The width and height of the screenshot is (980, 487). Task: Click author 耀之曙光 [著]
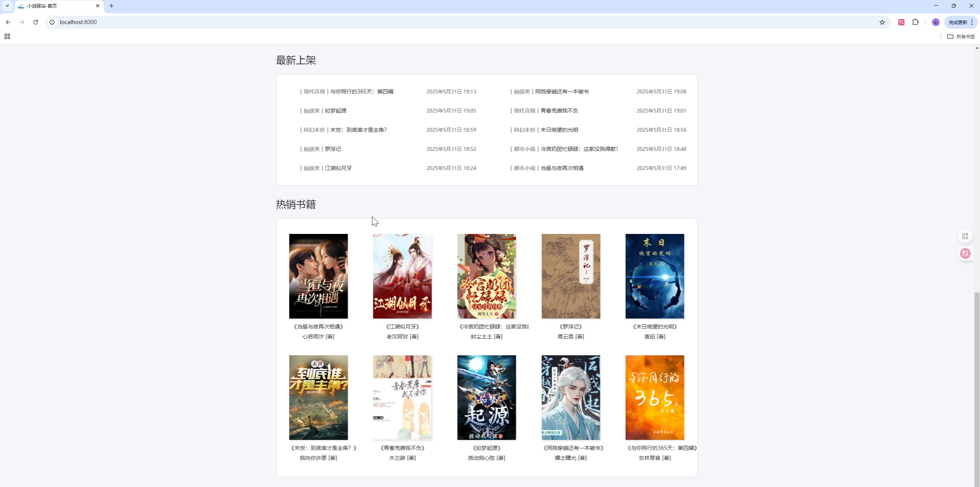pos(571,458)
